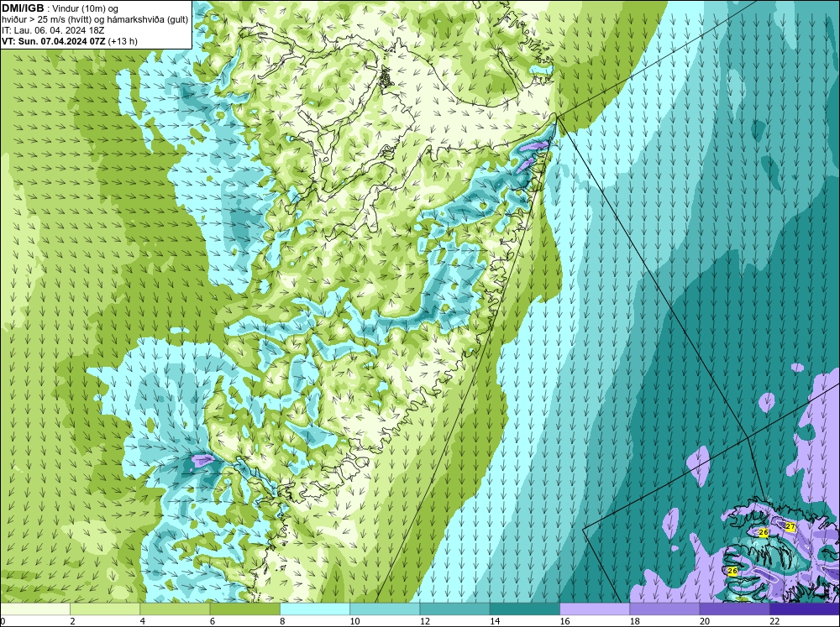Screen dimensions: 840x627
Task: Pick the 2–4 m/s light green legend swatch
Action: [x=105, y=609]
